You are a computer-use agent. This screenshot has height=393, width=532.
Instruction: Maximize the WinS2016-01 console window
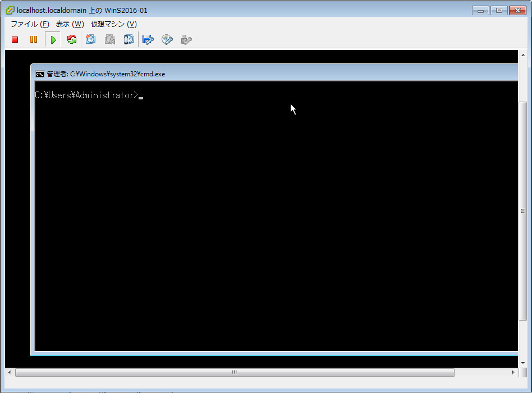pos(499,11)
